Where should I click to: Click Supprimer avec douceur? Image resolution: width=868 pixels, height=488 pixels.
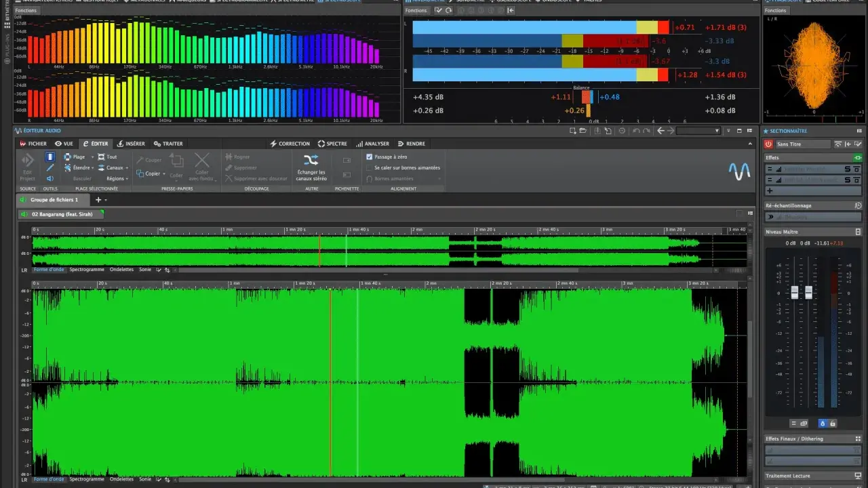click(256, 178)
